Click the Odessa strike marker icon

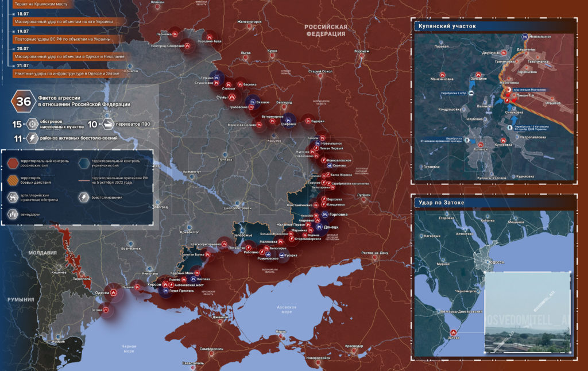(113, 292)
